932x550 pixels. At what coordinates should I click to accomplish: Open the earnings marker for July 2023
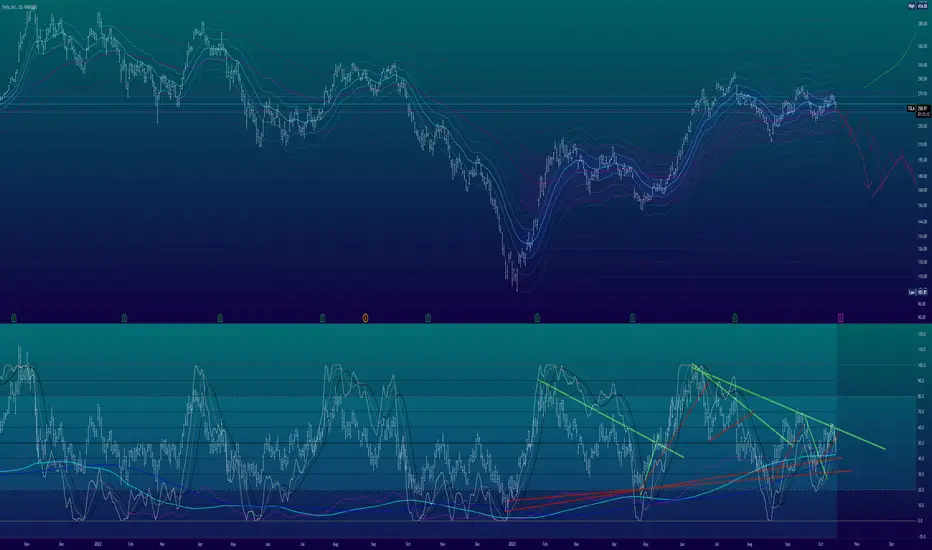pos(735,318)
